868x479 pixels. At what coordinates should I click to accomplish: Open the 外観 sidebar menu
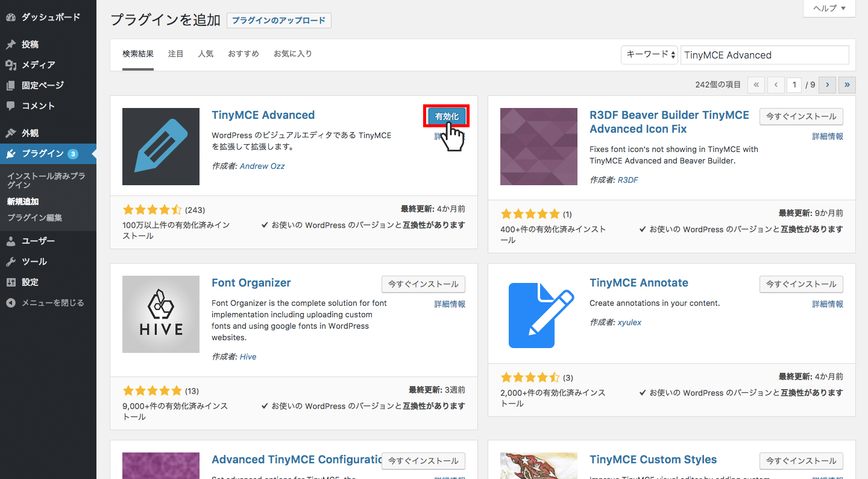(48, 133)
